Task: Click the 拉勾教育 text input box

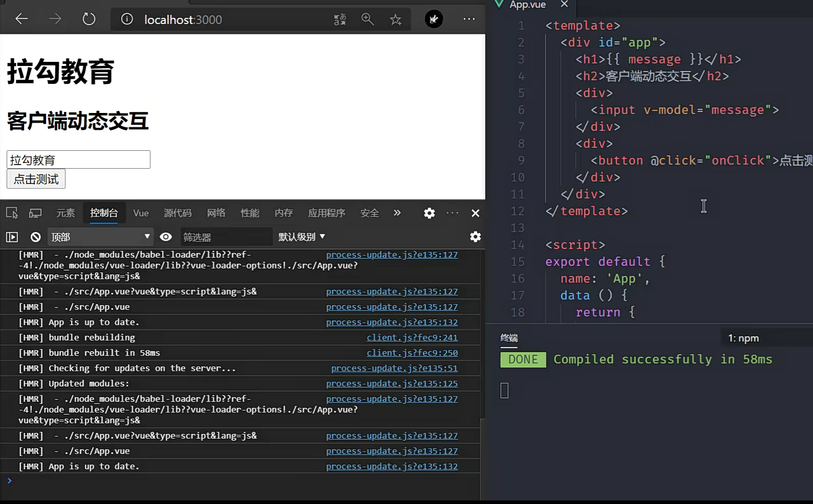Action: coord(78,159)
